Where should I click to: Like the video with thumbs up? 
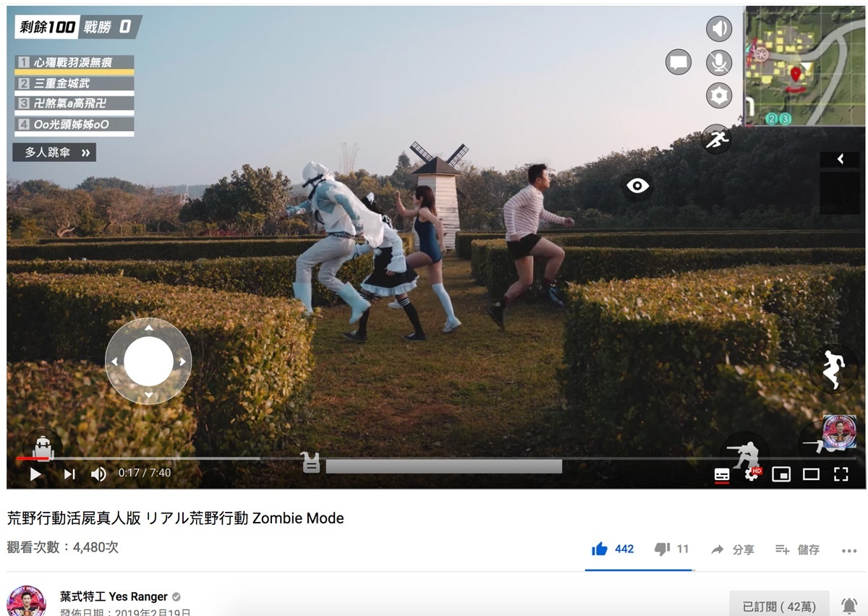tap(612, 549)
